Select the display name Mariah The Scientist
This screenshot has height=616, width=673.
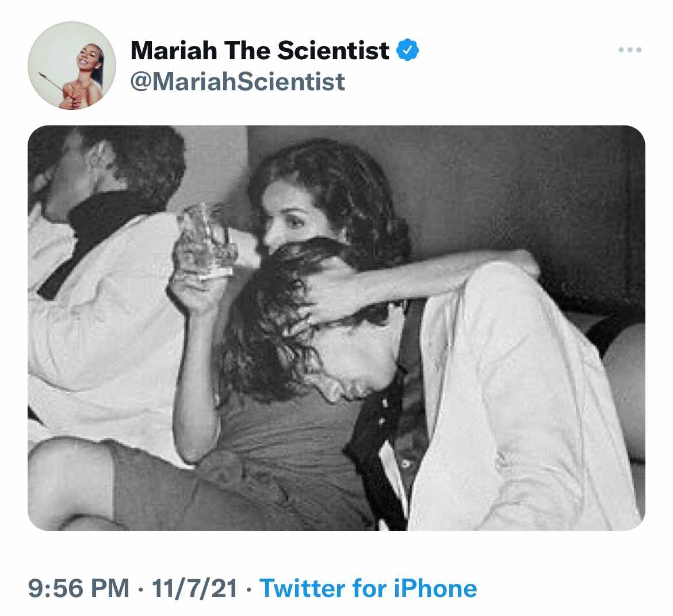pos(259,50)
